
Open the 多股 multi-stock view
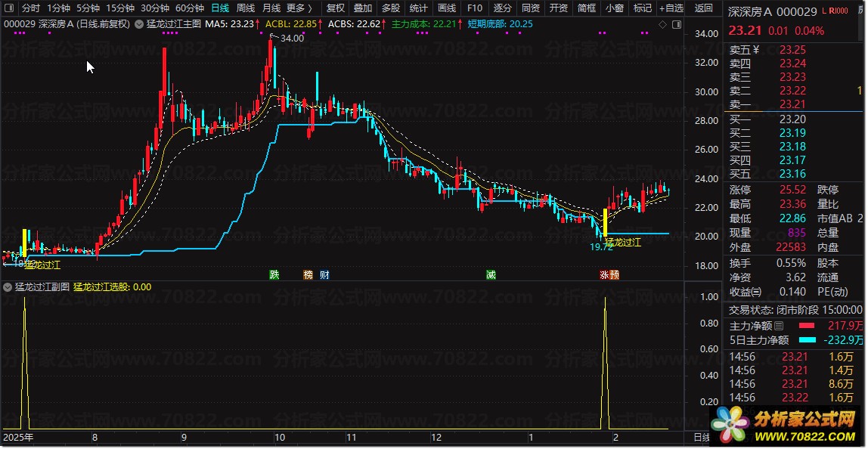391,8
